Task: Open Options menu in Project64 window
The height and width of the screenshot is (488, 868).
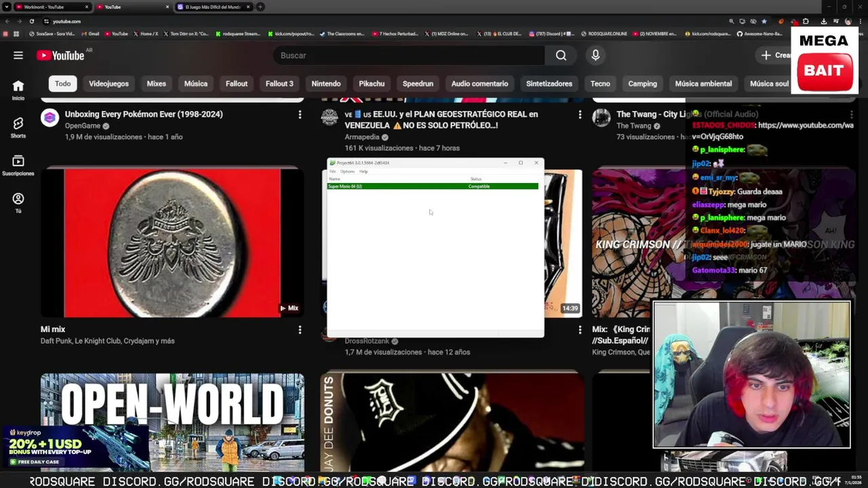Action: [x=347, y=171]
